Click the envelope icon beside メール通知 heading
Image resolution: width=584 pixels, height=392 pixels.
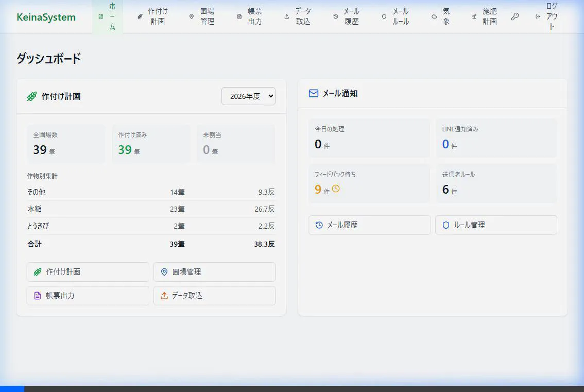tap(313, 93)
